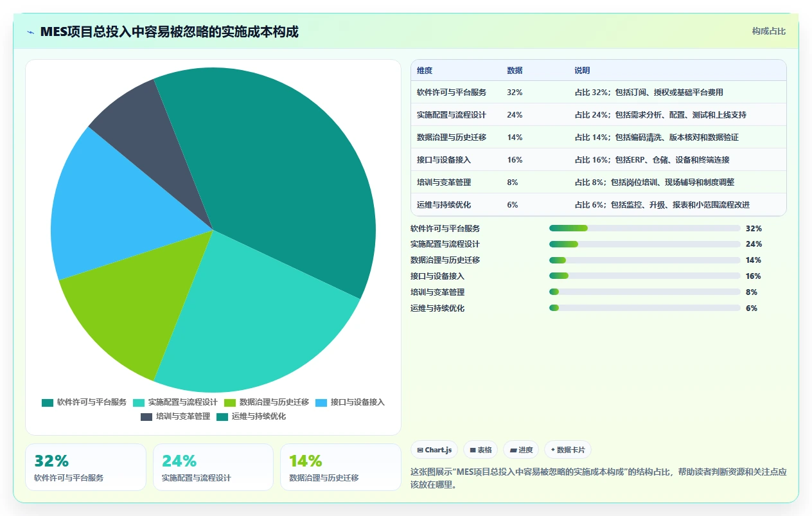Viewport: 812px width, 516px height.
Task: Click the 说明 table column header
Action: (x=583, y=71)
